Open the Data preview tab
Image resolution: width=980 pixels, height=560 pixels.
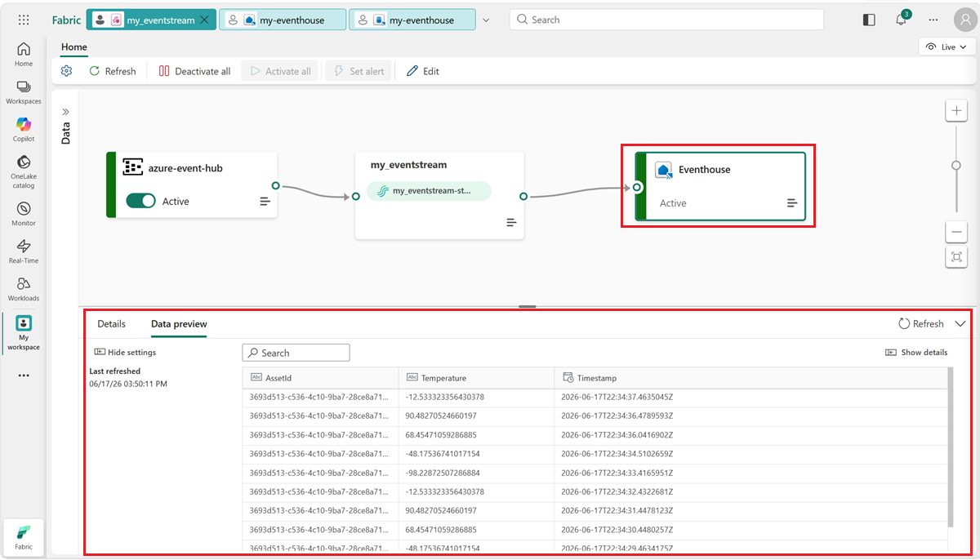[179, 324]
